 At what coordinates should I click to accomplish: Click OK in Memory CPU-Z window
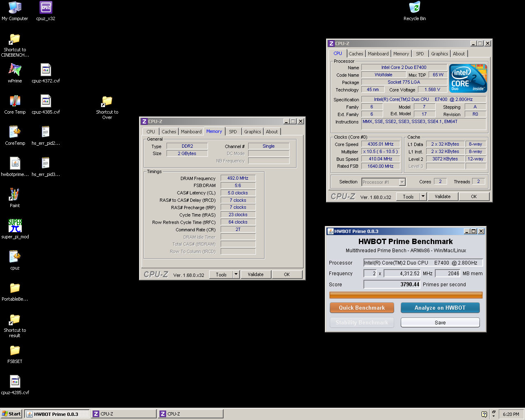click(x=287, y=274)
